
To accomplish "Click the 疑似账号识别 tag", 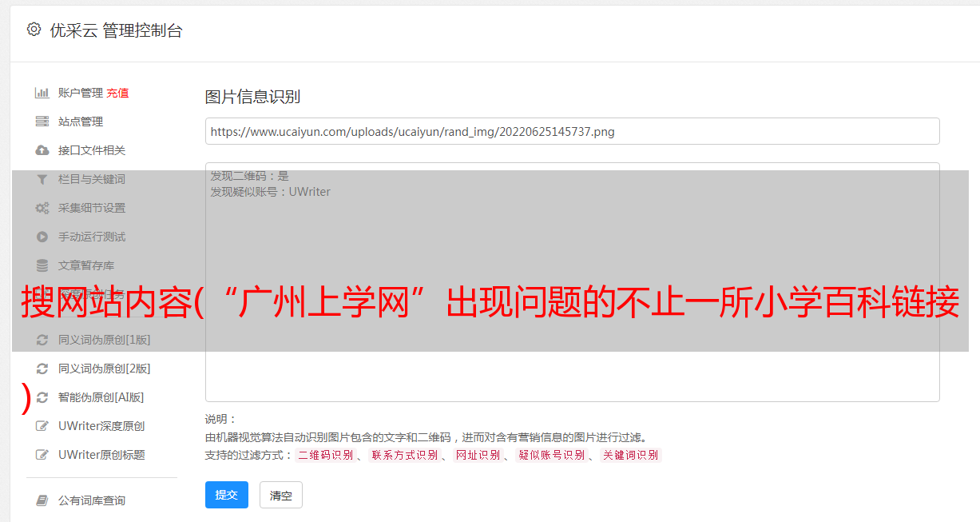I will tap(552, 455).
